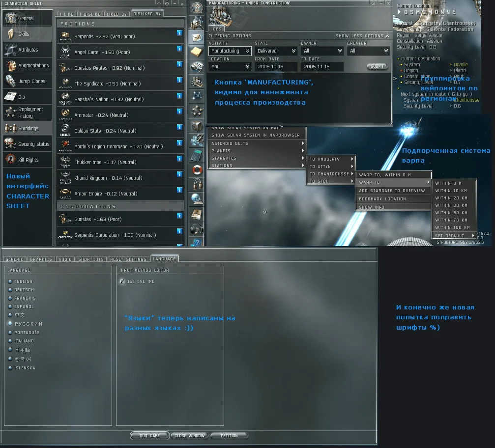Open the Assets safe icon

[197, 126]
